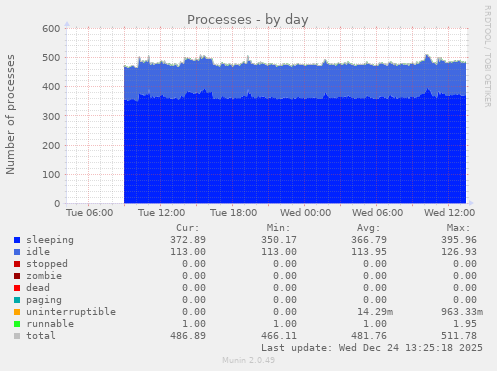The image size is (497, 371).
Task: Click the 'sleeping' legend label
Action: click(x=50, y=240)
